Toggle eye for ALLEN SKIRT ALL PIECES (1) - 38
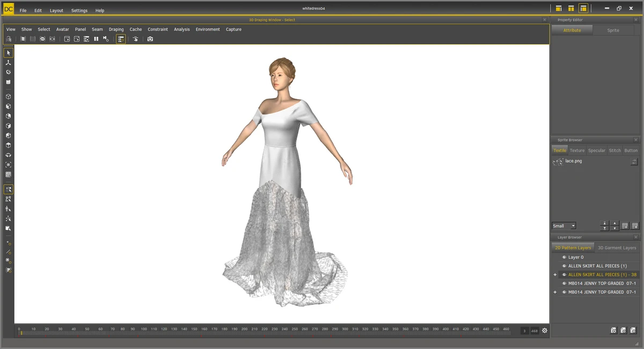Screen dimensions: 644x349 tap(564, 274)
